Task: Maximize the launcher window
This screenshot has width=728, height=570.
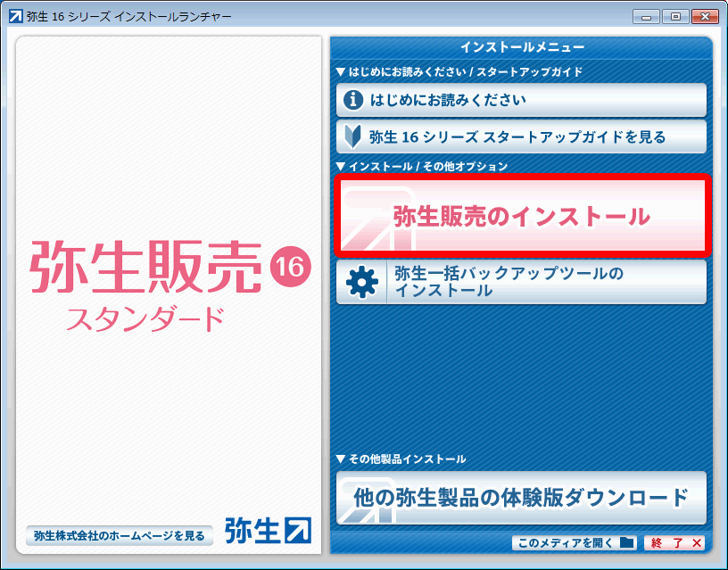Action: pyautogui.click(x=675, y=17)
